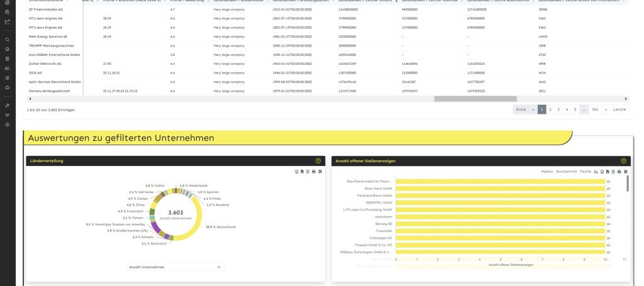644x286 pixels.
Task: Open the briefcase sidebar icon
Action: point(8,87)
